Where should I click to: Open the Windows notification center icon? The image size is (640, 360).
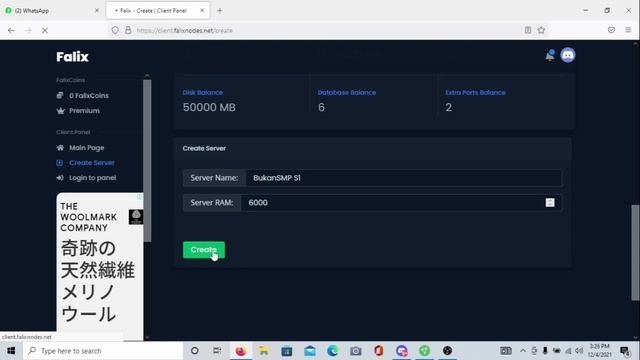coord(625,351)
